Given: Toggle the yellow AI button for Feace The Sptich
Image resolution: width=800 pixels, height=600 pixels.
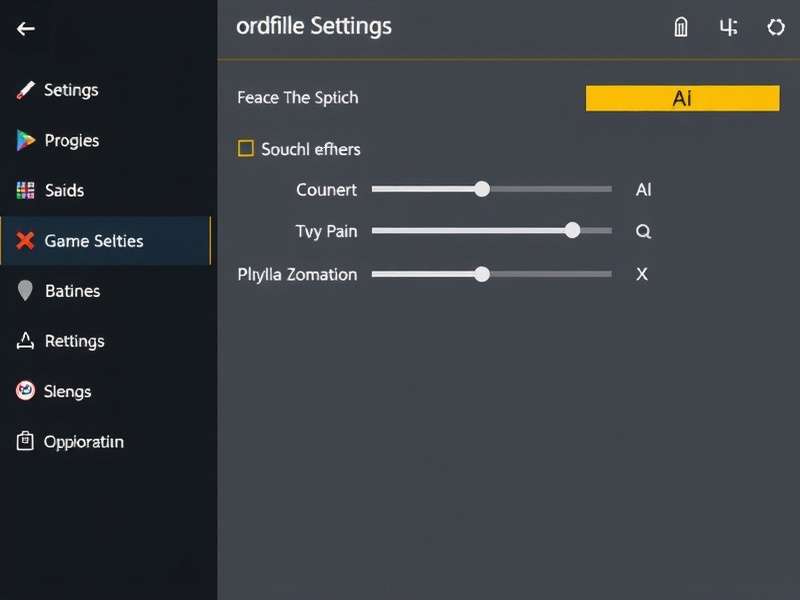Looking at the screenshot, I should pyautogui.click(x=682, y=98).
